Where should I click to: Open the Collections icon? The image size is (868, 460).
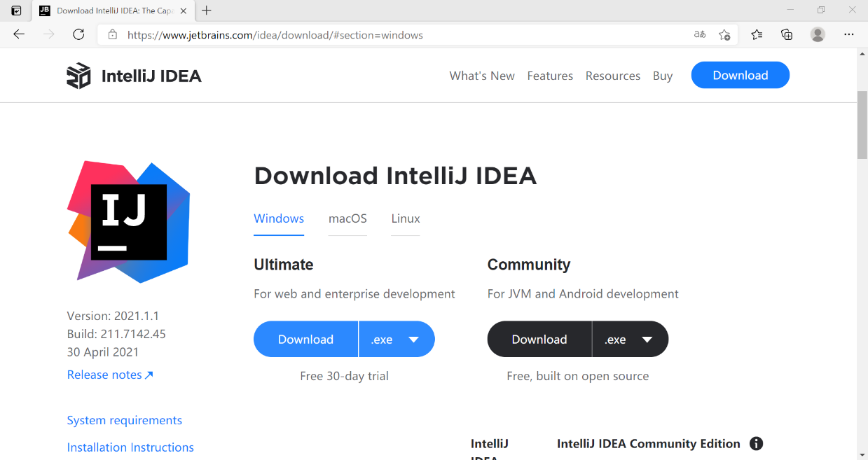click(787, 34)
